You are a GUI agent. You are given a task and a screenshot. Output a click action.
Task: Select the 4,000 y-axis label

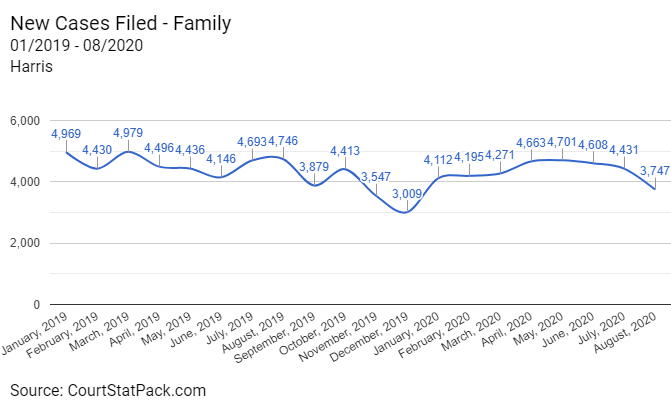(23, 182)
